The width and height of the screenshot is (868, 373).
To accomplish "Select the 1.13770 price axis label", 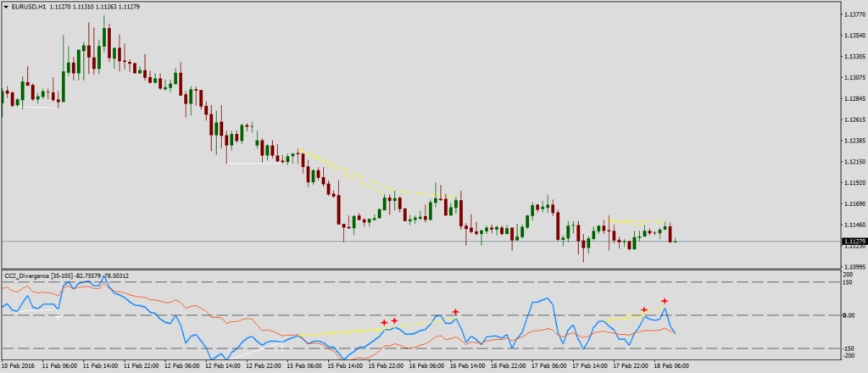I will [854, 15].
